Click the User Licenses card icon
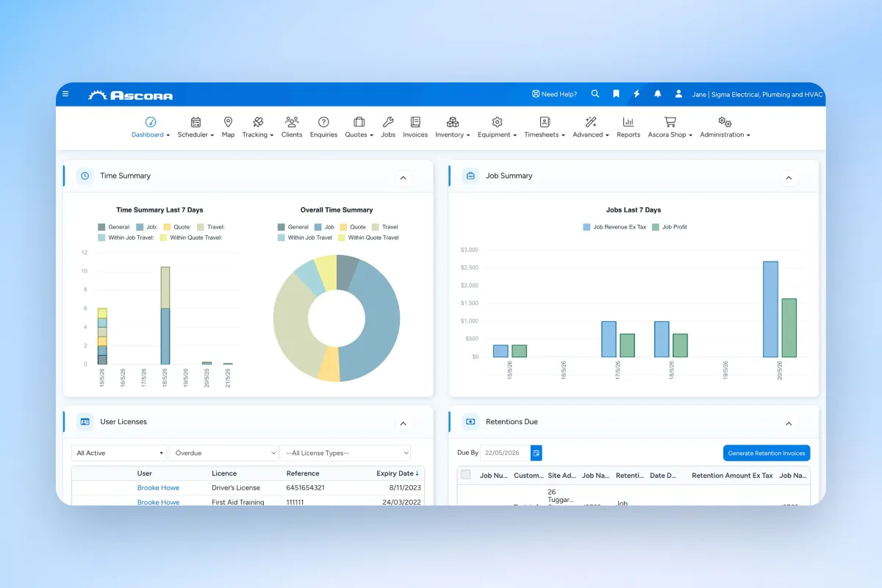Viewport: 882px width, 588px height. pyautogui.click(x=85, y=422)
